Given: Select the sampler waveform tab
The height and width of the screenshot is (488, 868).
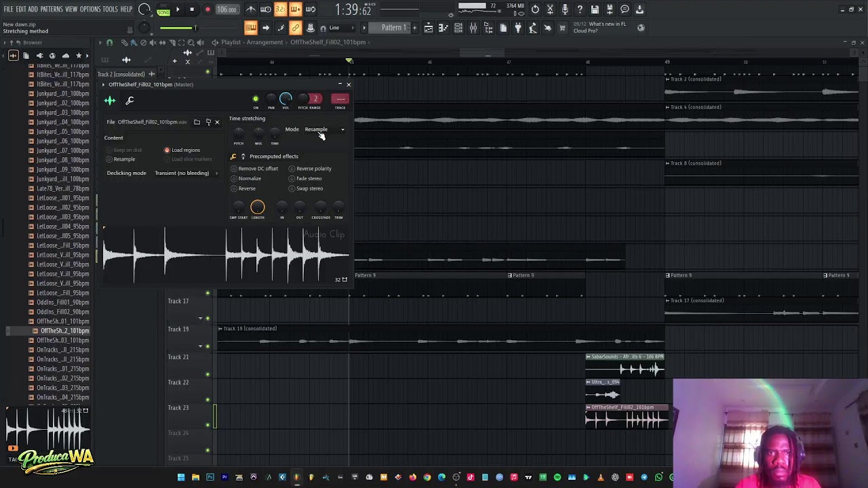Looking at the screenshot, I should 110,101.
